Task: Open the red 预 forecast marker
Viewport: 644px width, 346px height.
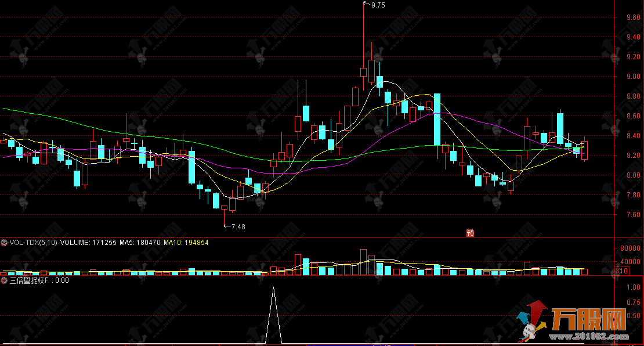Action: pyautogui.click(x=470, y=233)
